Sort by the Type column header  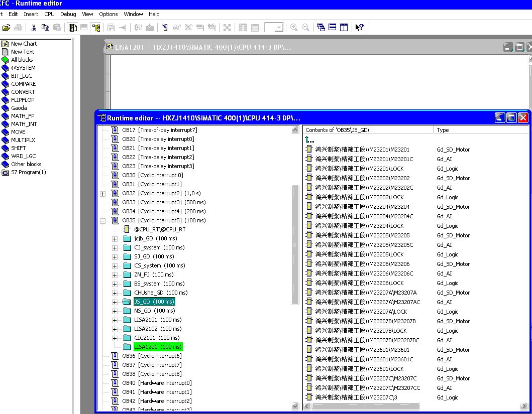[480, 130]
